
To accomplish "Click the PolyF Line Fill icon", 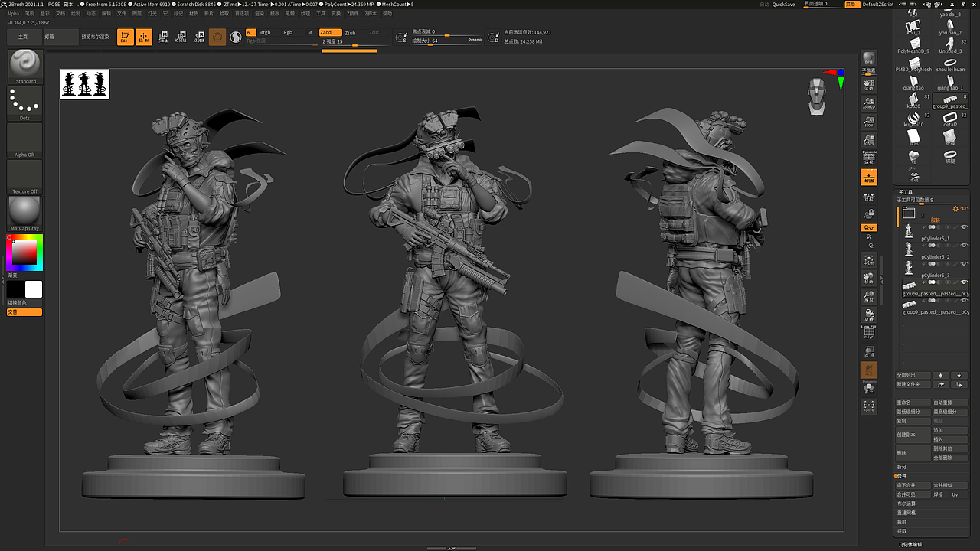I will coord(869,331).
